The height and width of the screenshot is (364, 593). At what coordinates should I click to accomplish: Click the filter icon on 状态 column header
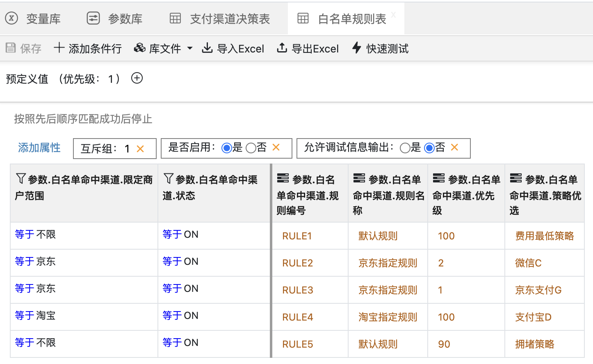168,179
